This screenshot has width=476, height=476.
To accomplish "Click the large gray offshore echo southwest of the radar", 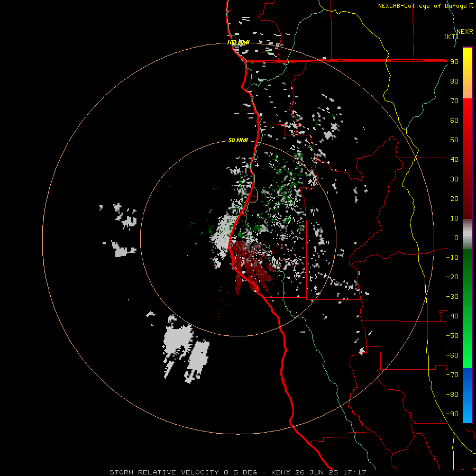I will point(186,349).
